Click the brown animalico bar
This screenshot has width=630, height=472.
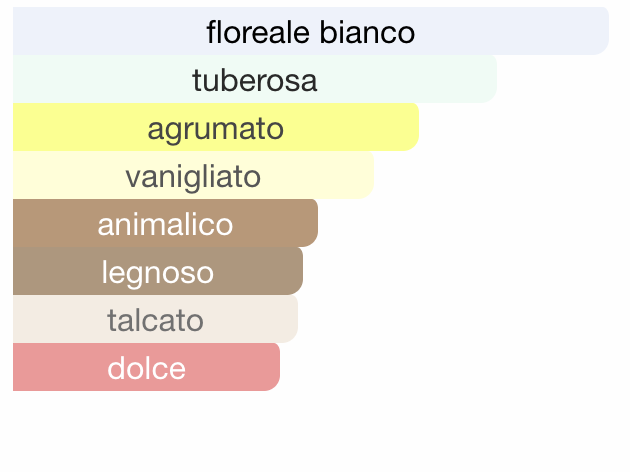165,223
